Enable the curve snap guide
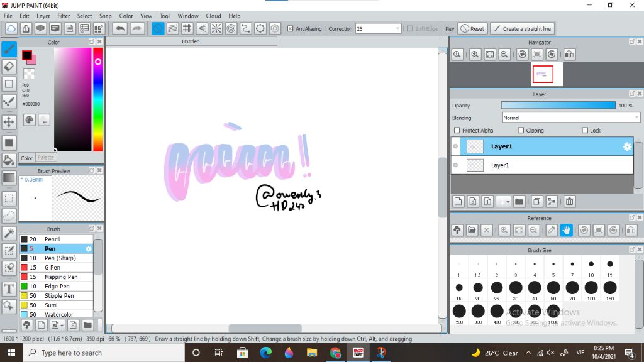The height and width of the screenshot is (362, 644). click(x=246, y=28)
